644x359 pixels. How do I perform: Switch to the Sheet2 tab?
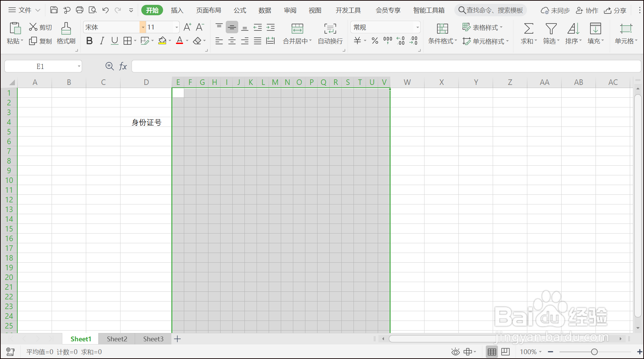tap(117, 339)
